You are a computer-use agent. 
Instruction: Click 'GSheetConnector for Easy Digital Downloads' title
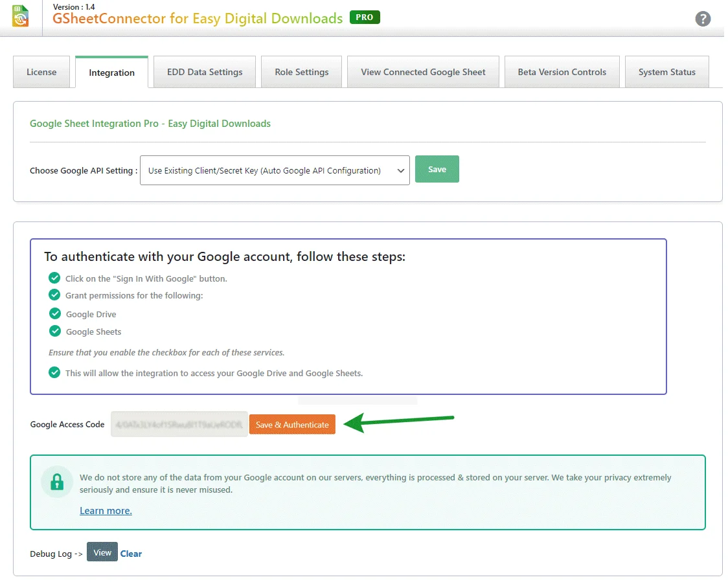(198, 19)
